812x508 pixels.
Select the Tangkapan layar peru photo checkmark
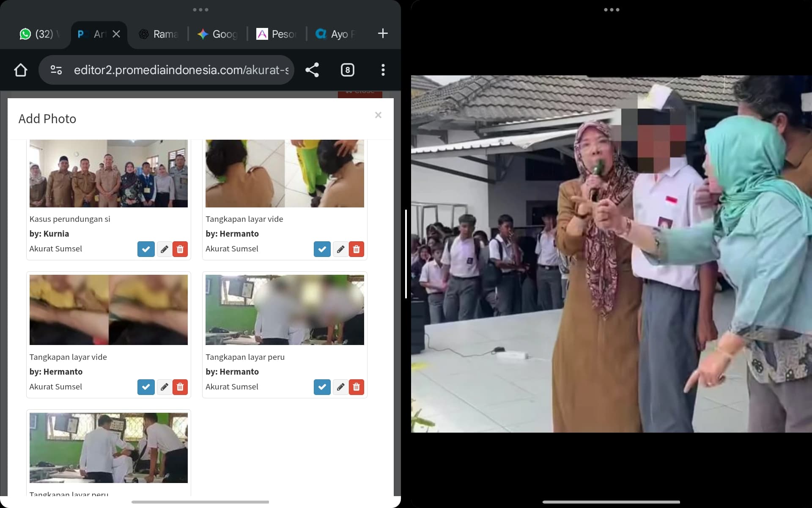click(322, 387)
